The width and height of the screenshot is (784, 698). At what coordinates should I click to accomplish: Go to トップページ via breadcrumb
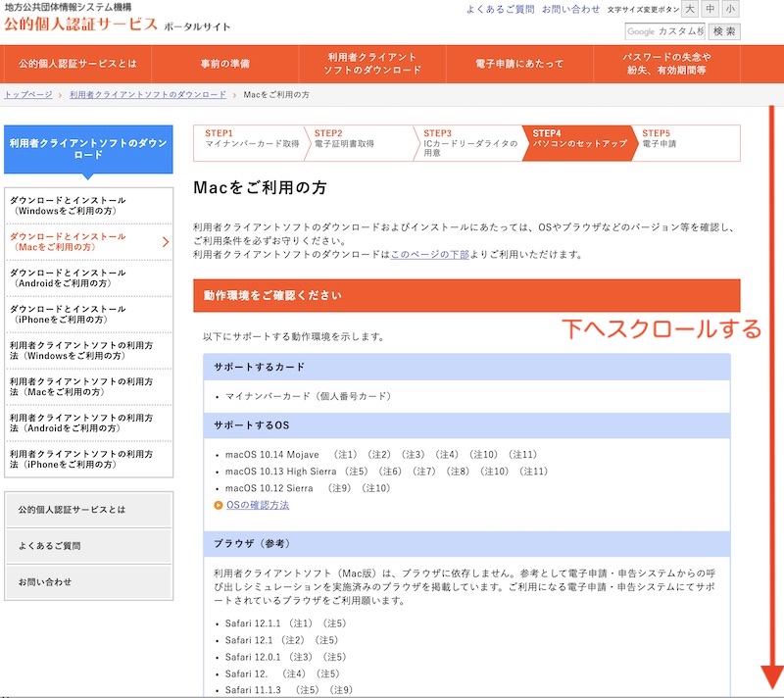pos(28,94)
